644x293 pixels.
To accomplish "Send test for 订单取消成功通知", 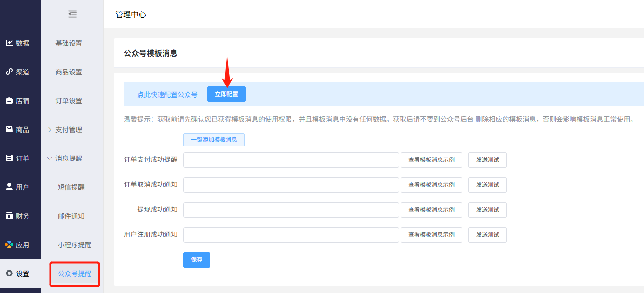I will click(488, 185).
